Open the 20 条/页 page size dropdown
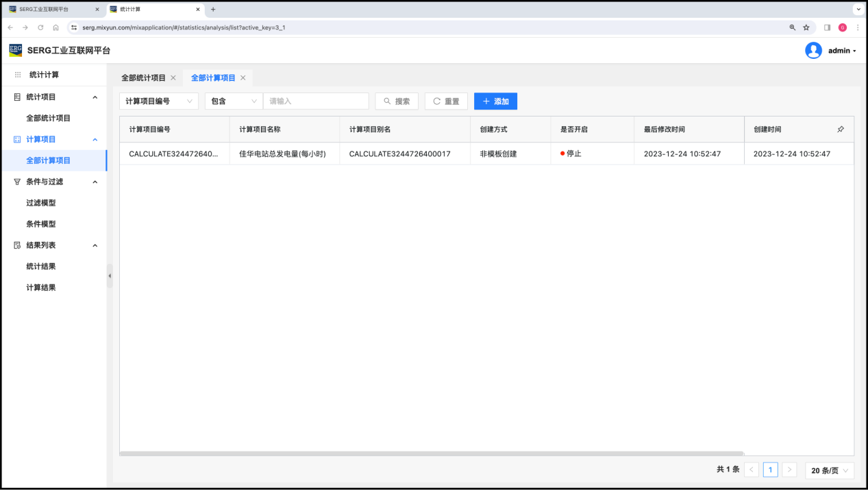Image resolution: width=868 pixels, height=490 pixels. 830,470
